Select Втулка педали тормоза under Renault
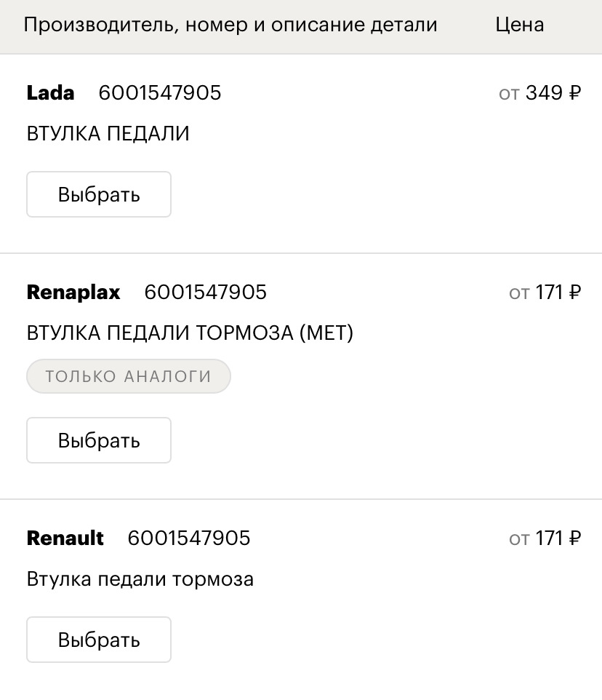 pos(140,578)
